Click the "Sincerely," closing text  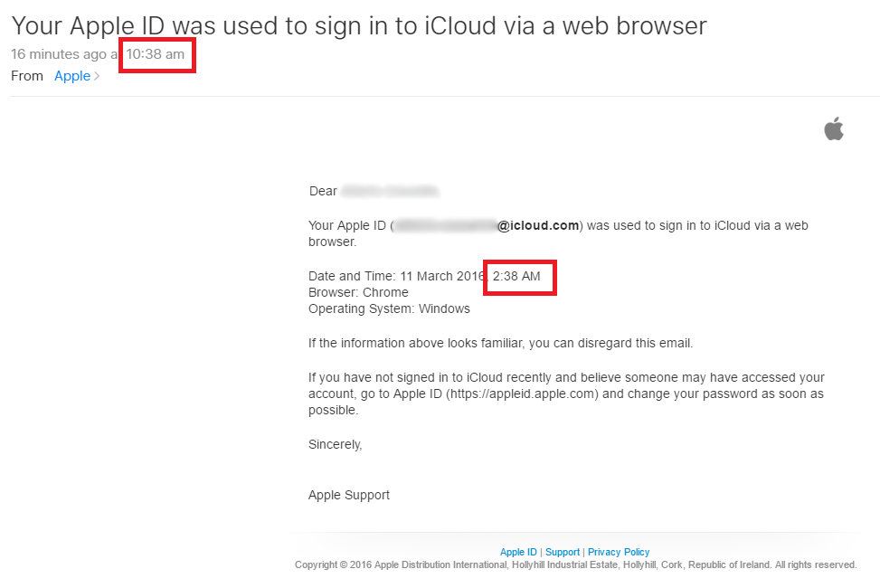point(335,444)
